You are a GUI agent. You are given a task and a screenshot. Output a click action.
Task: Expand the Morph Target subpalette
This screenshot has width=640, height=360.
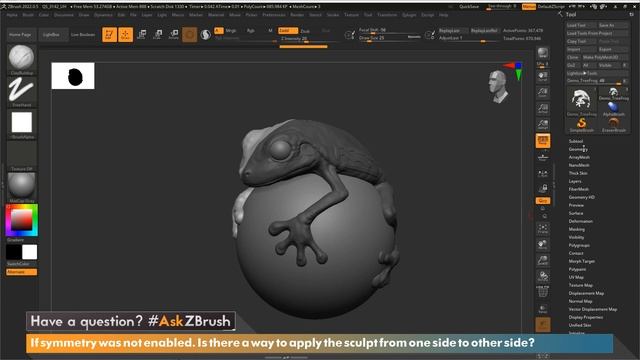pos(582,261)
